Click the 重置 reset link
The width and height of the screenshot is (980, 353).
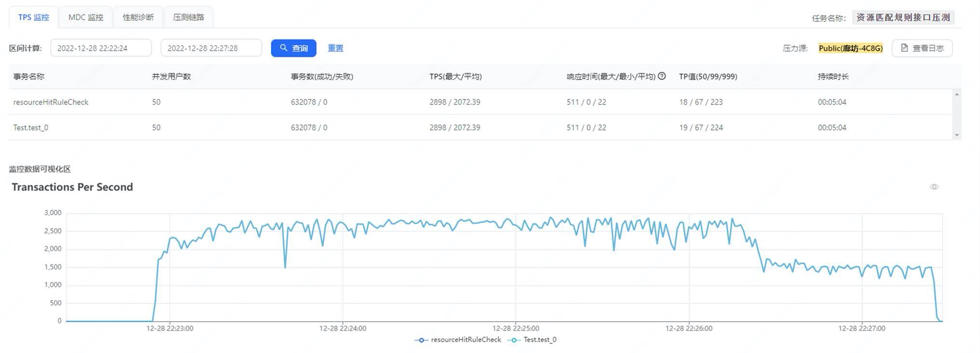pos(335,48)
